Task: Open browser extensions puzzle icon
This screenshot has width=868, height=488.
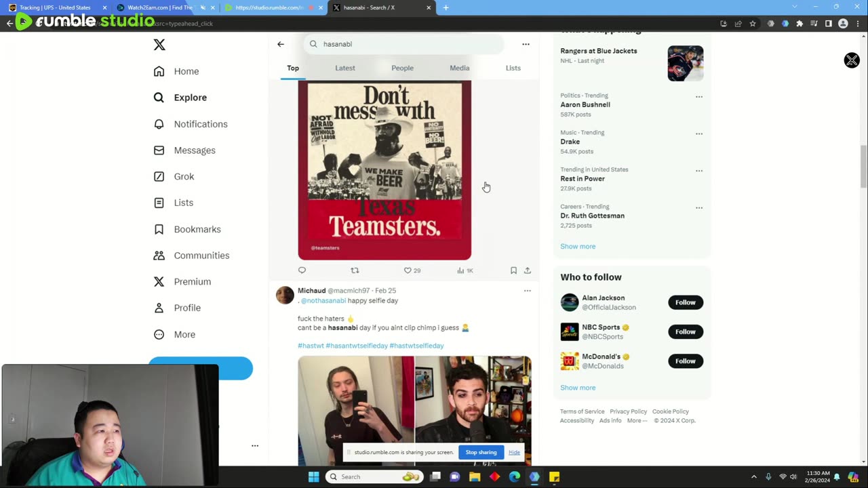Action: click(800, 24)
